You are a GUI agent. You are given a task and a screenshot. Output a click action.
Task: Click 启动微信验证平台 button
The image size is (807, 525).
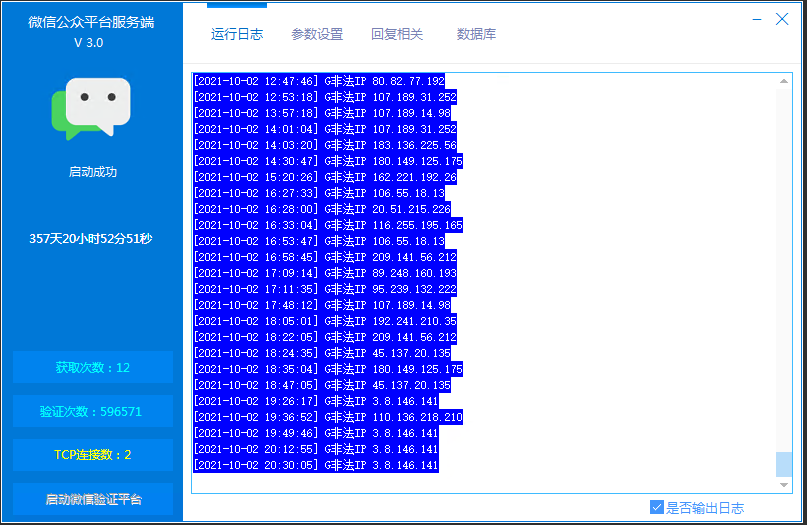(x=93, y=499)
